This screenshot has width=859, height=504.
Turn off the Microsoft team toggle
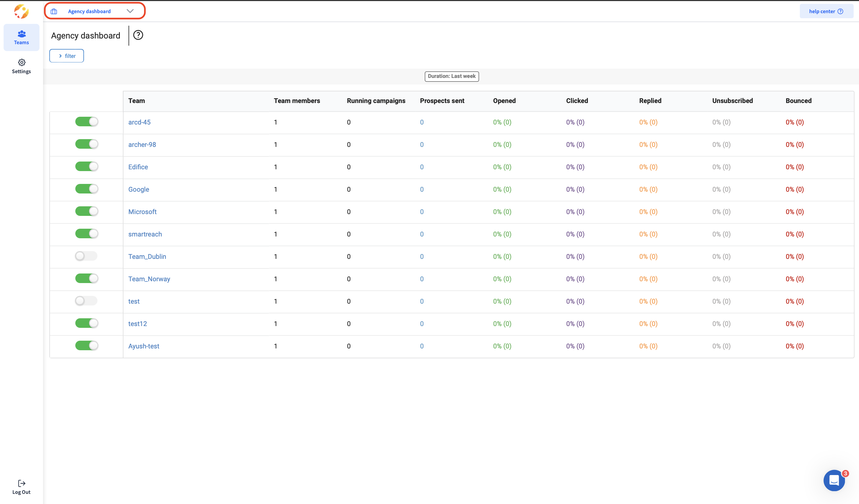87,211
